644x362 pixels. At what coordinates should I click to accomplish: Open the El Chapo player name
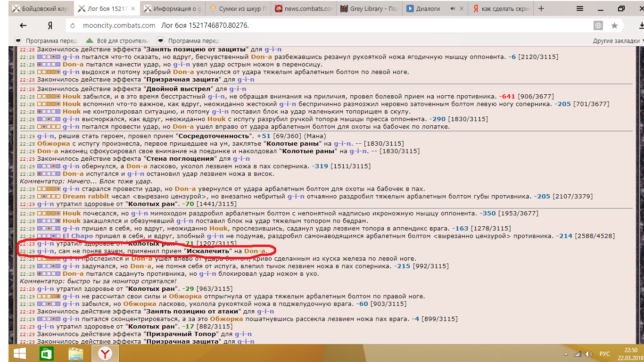78,236
